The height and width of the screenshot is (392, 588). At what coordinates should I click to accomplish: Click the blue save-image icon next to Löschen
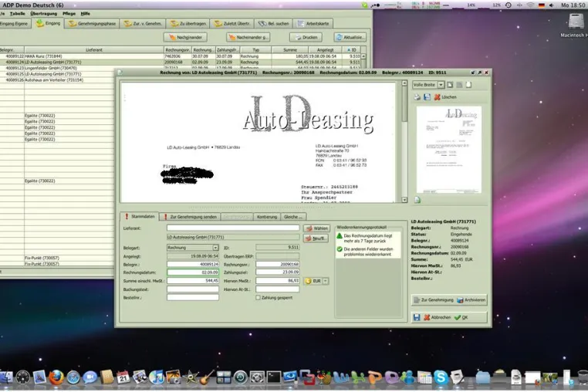click(427, 97)
